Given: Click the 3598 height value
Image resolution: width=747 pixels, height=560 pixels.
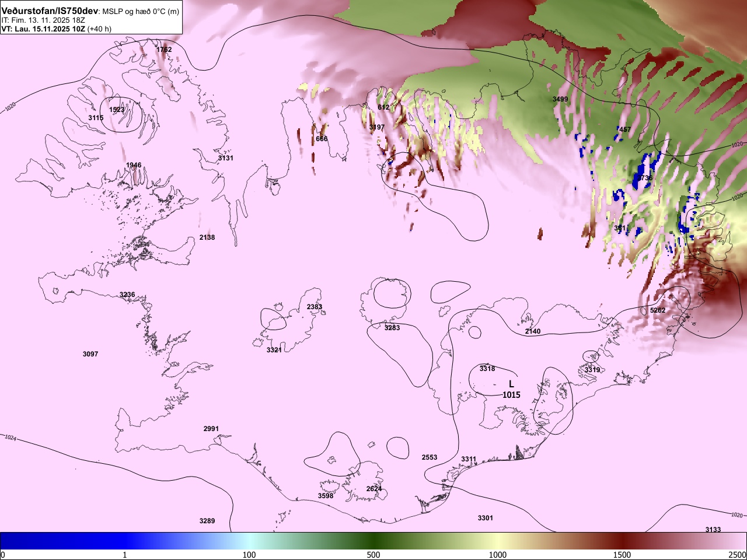Looking at the screenshot, I should point(326,496).
